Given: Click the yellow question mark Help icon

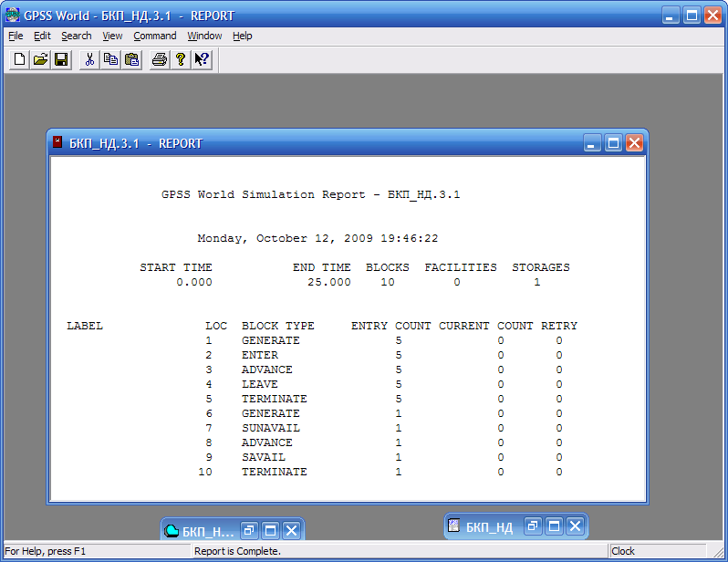Looking at the screenshot, I should point(181,59).
